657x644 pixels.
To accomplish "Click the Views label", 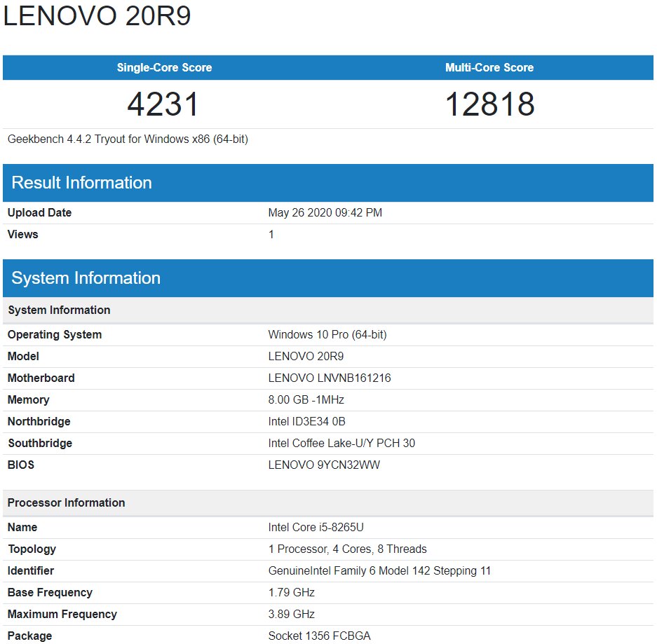I will tap(22, 235).
